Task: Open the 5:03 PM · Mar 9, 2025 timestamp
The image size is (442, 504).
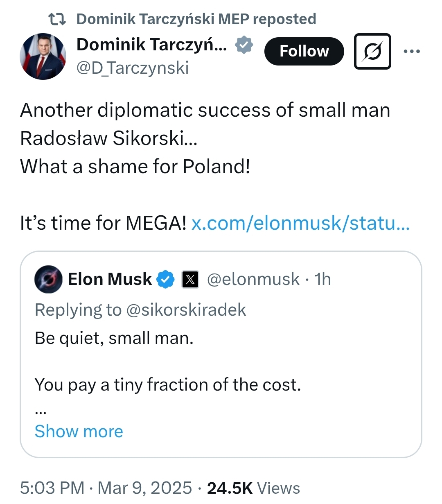Action: (106, 488)
